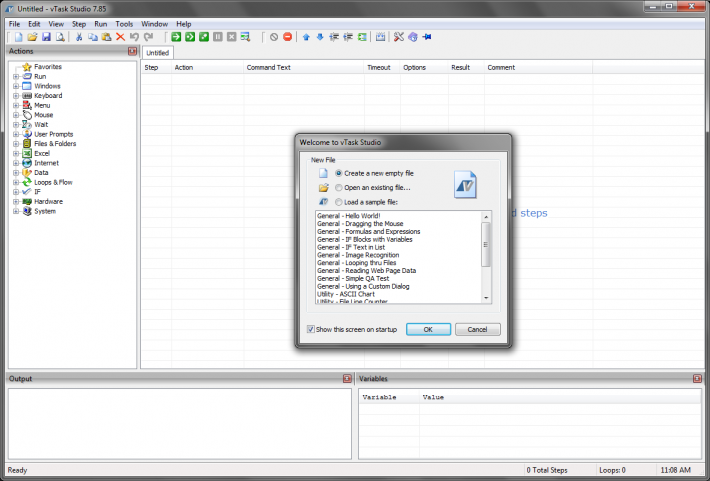Open the Step menu

click(79, 24)
